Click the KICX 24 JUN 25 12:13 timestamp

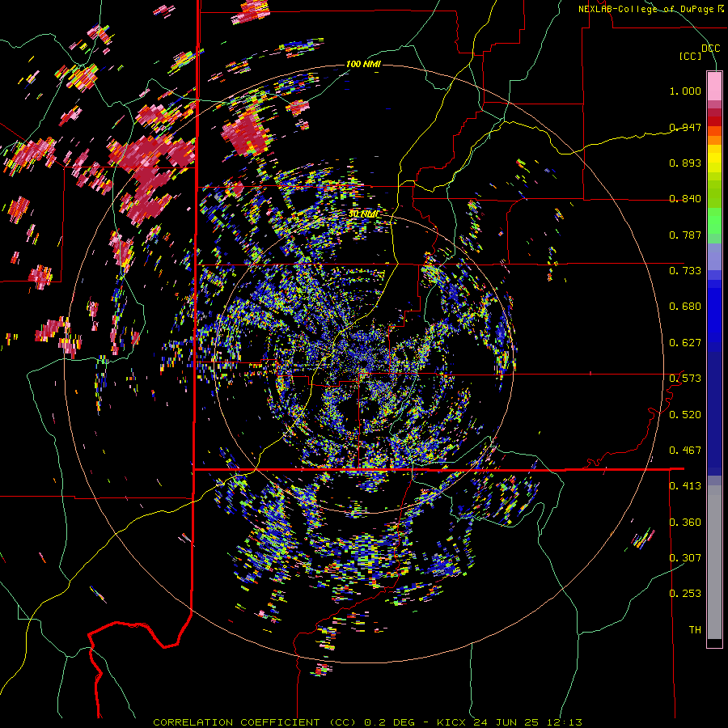510,722
